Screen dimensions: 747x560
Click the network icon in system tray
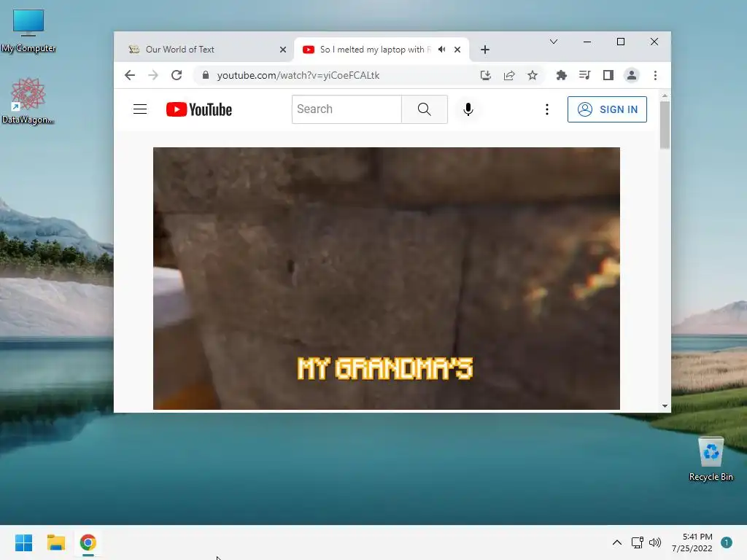pos(637,542)
